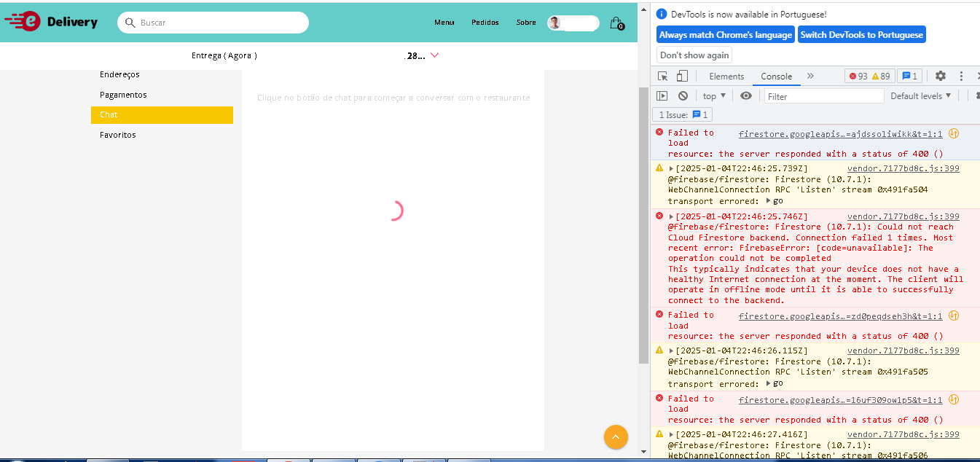Click red error icon beside the zd0peqdseh3h error
The image size is (980, 462).
659,314
